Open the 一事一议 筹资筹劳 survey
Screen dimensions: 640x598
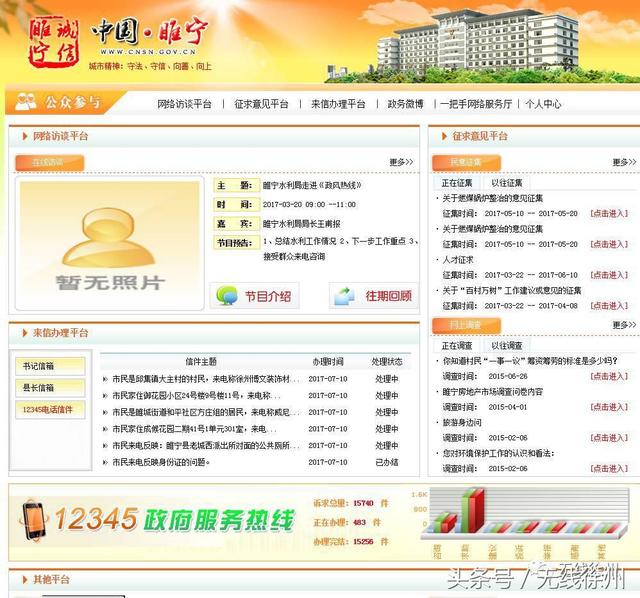530,361
